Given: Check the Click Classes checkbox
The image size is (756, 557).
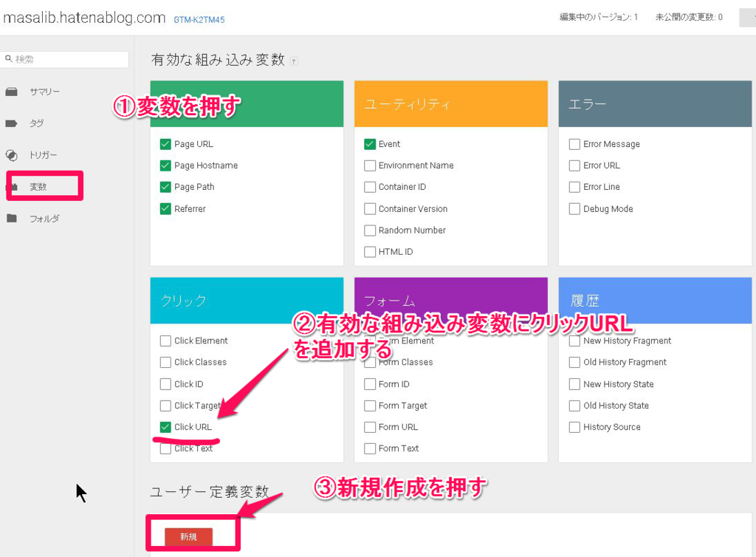Looking at the screenshot, I should pos(165,362).
